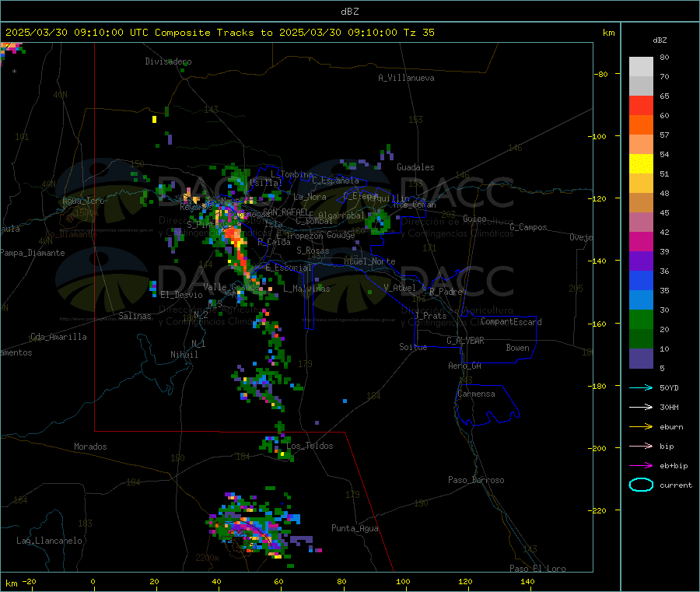
Task: Click the 100 km horizontal axis tick label
Action: pos(403,582)
